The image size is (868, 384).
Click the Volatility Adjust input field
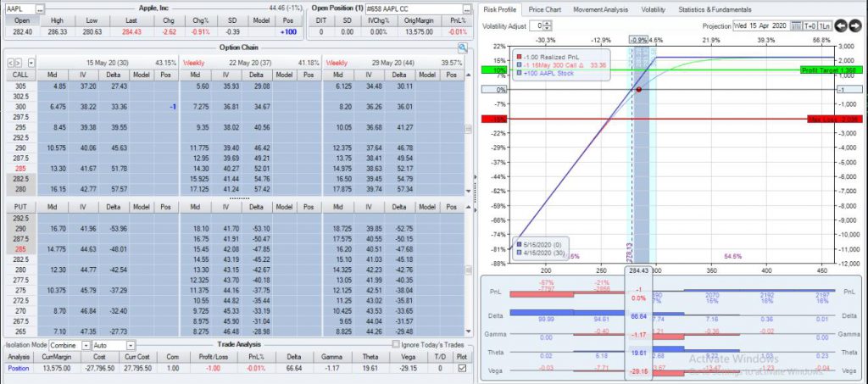coord(537,26)
